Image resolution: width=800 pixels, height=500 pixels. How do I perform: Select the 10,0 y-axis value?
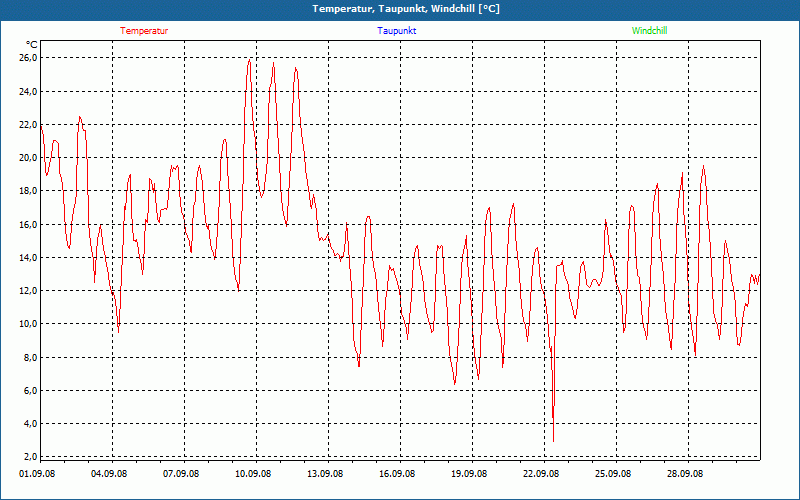(x=28, y=324)
